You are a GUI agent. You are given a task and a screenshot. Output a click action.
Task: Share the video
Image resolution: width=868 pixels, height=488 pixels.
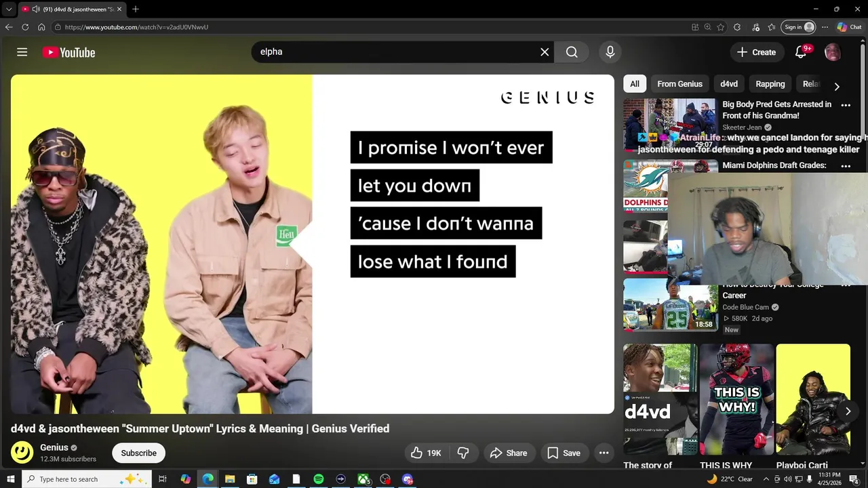[x=509, y=453]
